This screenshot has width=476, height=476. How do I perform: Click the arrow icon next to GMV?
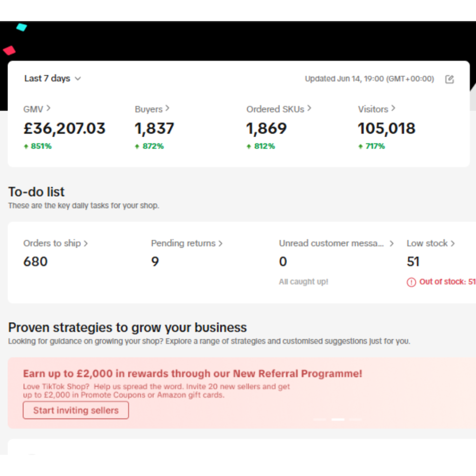point(49,108)
